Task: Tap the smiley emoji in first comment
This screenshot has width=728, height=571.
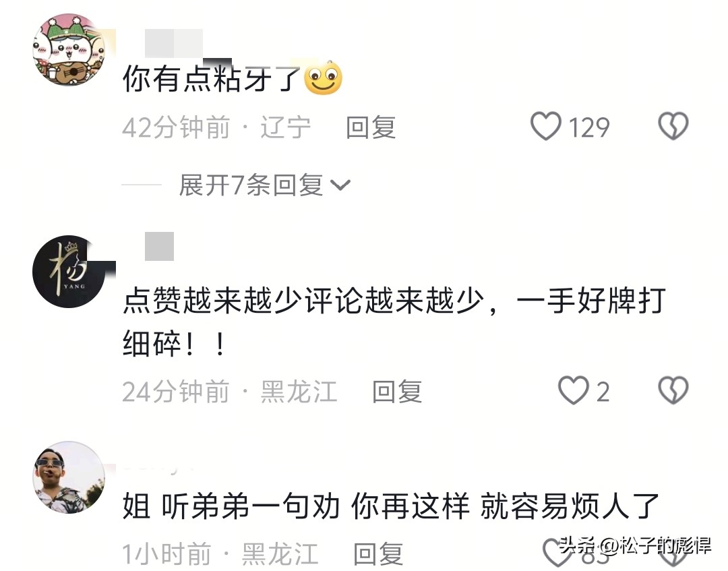Action: (x=323, y=78)
